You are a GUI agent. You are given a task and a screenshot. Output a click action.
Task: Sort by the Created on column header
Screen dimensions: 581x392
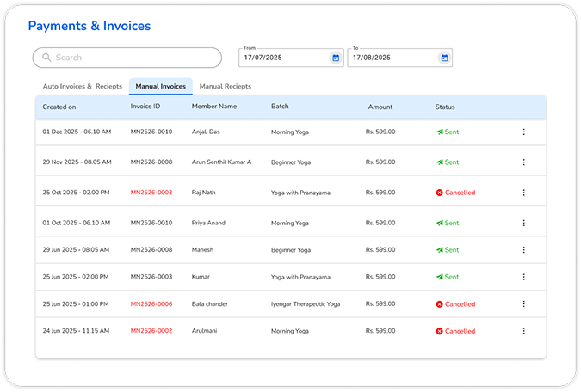(59, 107)
